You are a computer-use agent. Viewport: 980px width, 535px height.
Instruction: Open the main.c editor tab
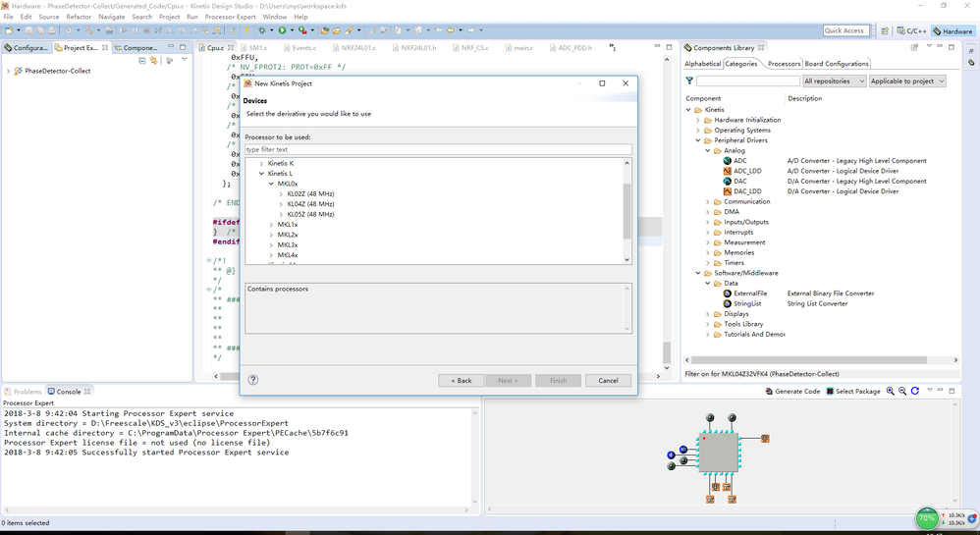click(518, 47)
